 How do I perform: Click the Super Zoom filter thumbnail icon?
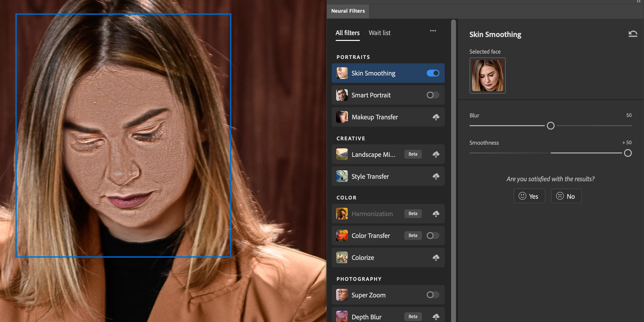coord(342,295)
